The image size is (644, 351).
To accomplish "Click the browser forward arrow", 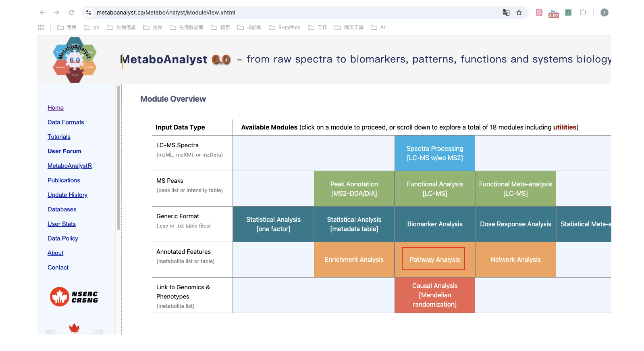I will (57, 13).
